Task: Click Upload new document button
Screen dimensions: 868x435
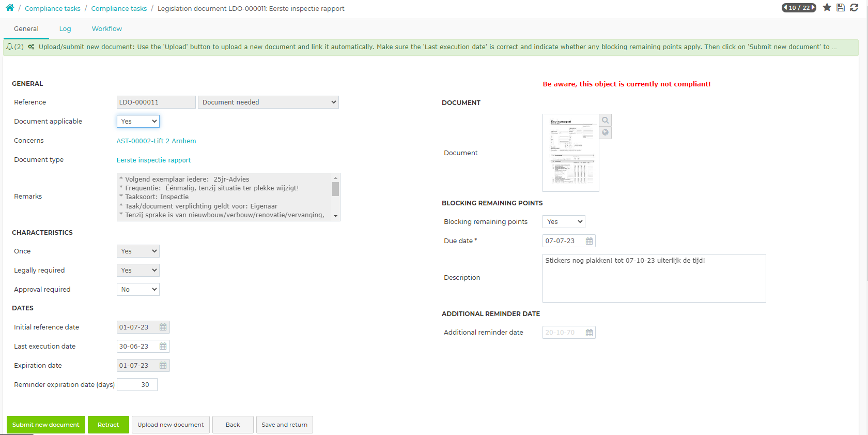Action: pos(171,425)
